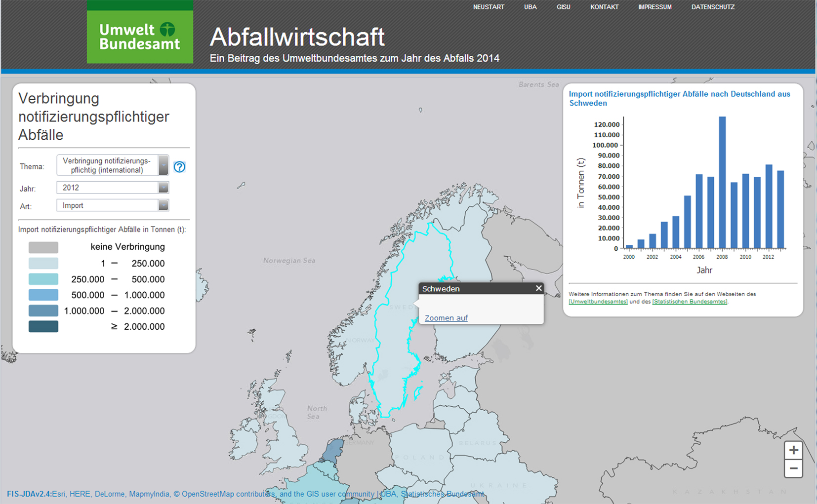Open the KONTAKT page
The width and height of the screenshot is (817, 504).
[604, 7]
